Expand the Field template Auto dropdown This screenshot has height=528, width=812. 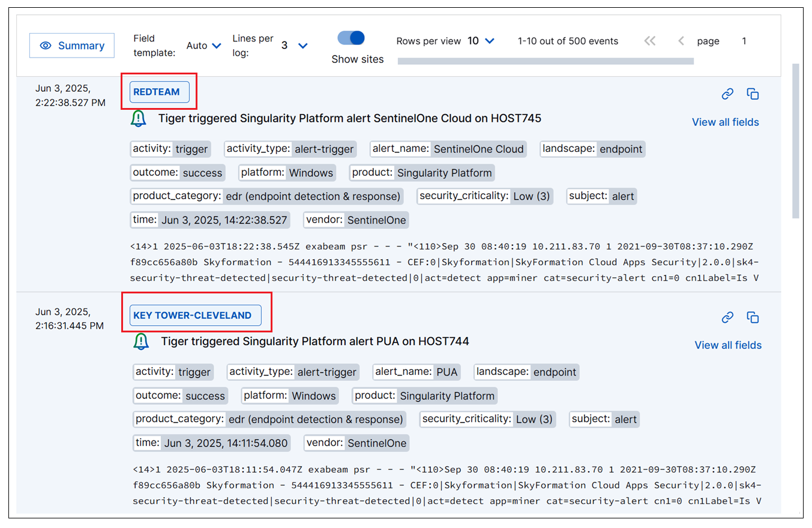point(204,46)
